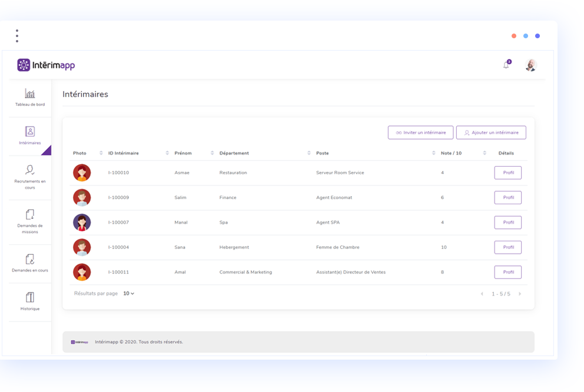Screen dimensions: 584x392
Task: Go to Demandes de missions icon
Action: coord(30,214)
